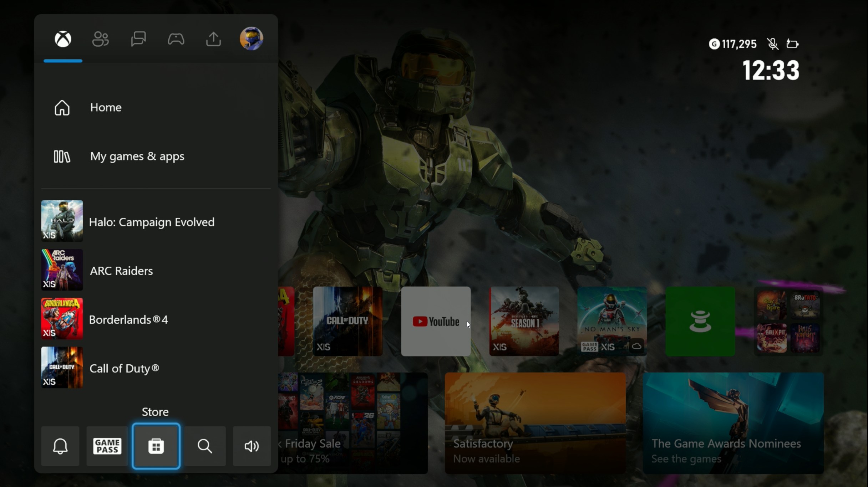Screen dimensions: 868x487
Task: Switch to the People tab
Action: point(100,39)
